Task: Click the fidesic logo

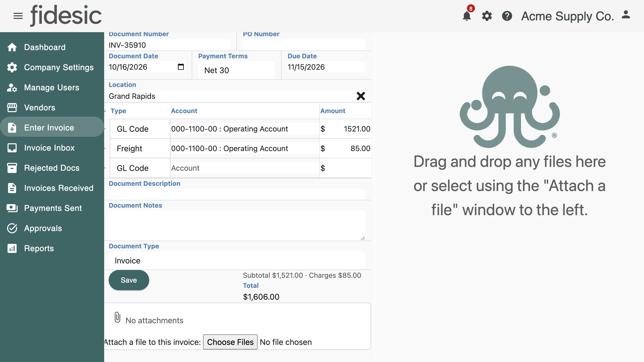Action: coord(66,16)
